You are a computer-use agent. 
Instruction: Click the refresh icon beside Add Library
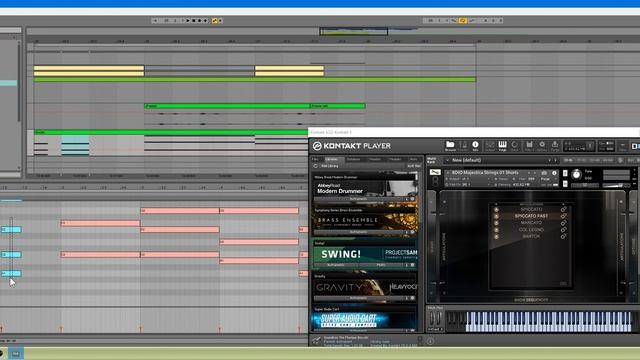(x=316, y=166)
